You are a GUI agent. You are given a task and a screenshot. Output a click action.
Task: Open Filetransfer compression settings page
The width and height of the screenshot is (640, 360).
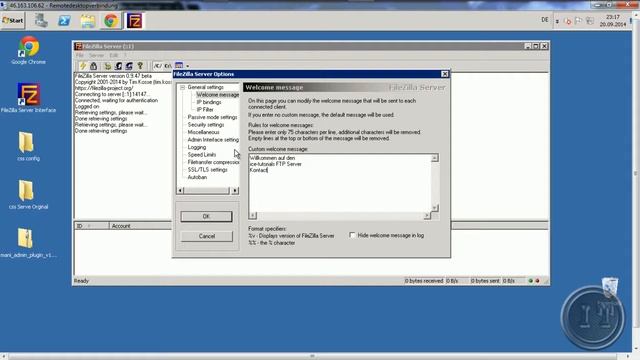point(213,162)
